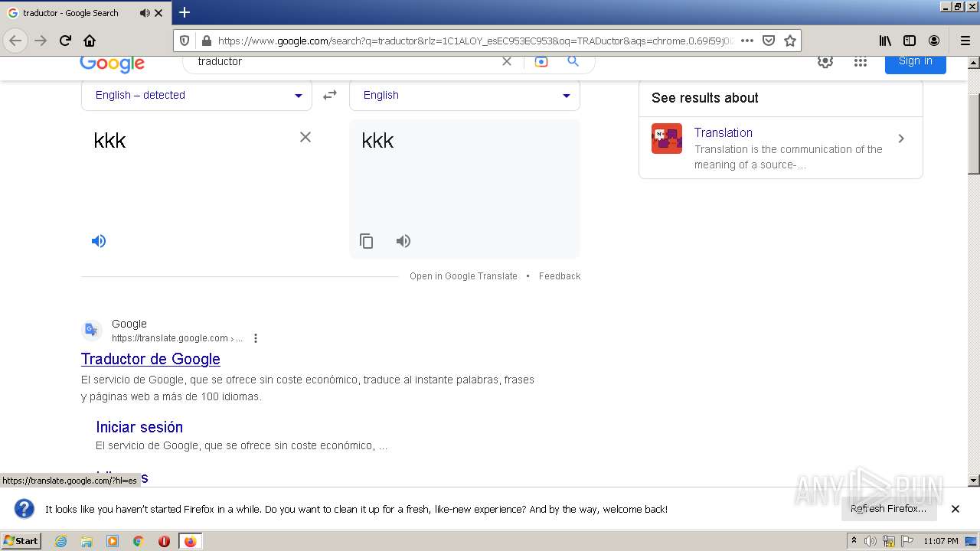Open the source language dropdown English – detected
The image size is (980, 551).
point(197,95)
